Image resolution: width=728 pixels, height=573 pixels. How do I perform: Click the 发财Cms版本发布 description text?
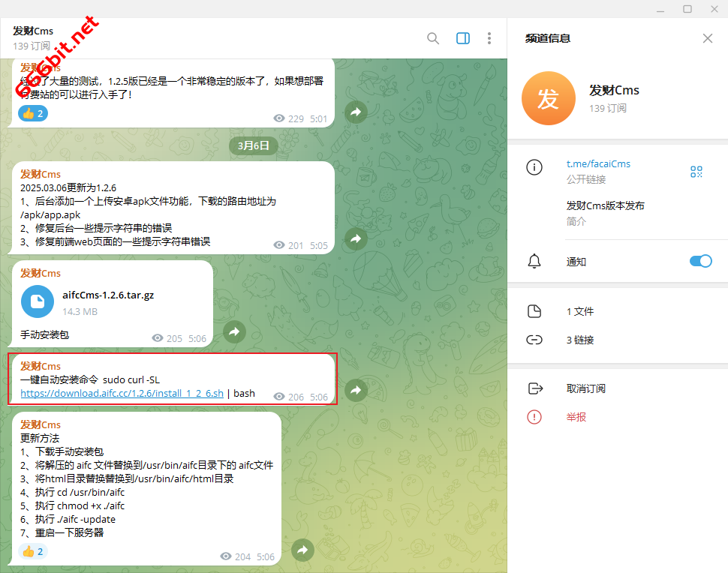[606, 205]
